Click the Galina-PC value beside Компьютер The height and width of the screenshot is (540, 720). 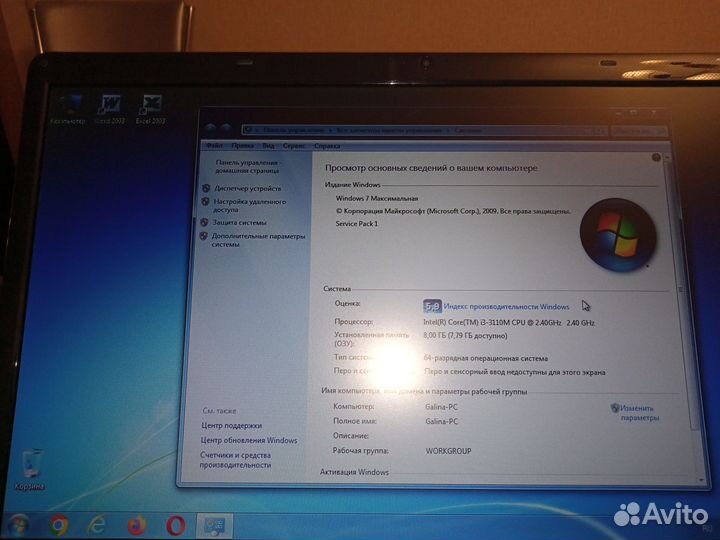pos(441,406)
